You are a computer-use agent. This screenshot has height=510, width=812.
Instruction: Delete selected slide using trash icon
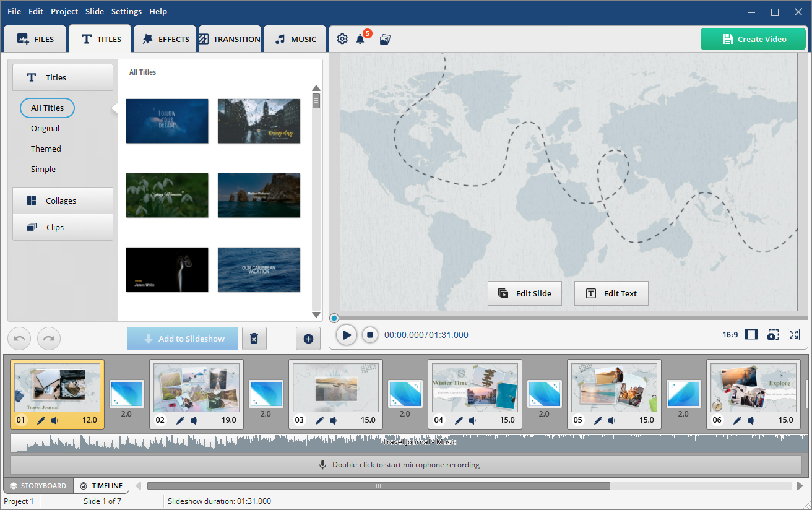click(254, 339)
